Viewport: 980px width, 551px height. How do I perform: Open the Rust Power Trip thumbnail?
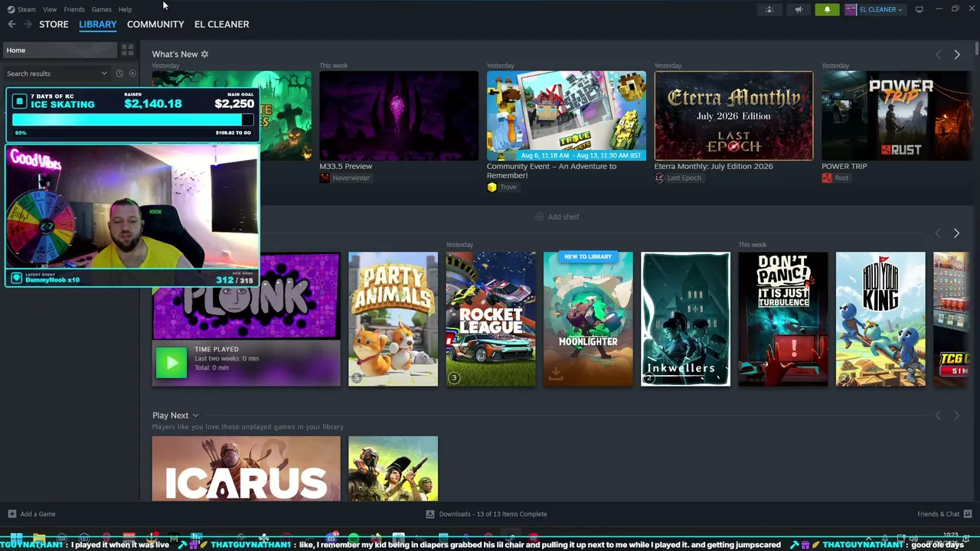click(897, 116)
